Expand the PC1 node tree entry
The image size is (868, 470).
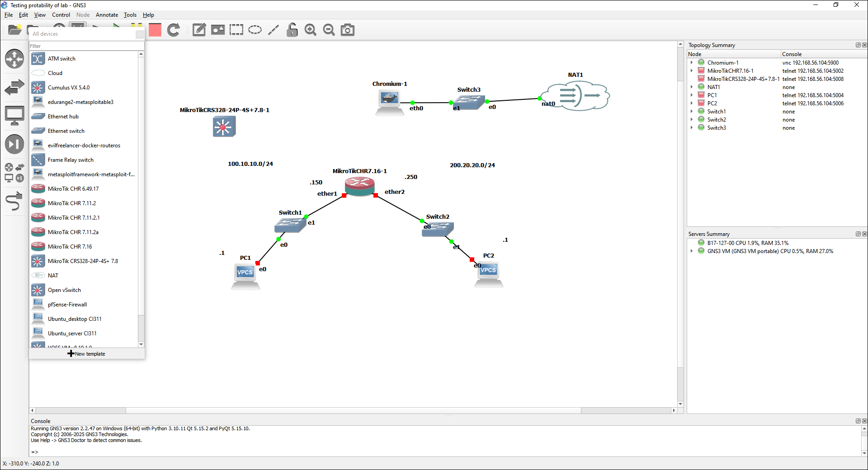[692, 95]
